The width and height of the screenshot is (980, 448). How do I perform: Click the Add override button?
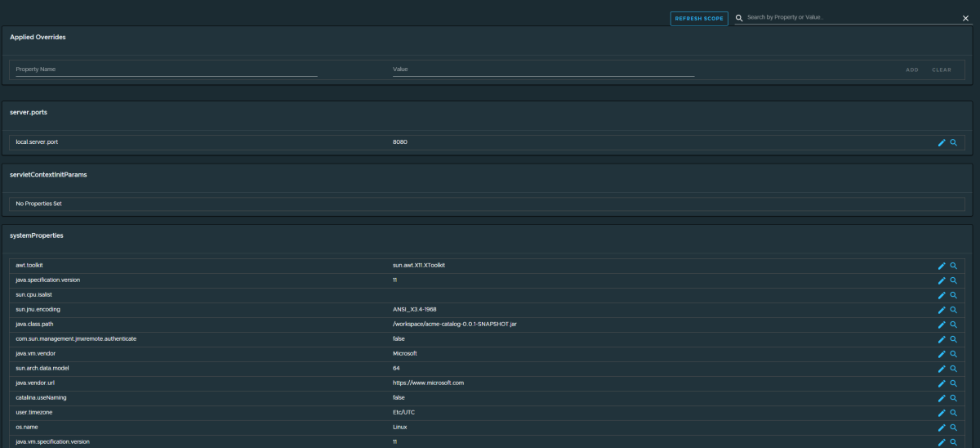click(911, 69)
